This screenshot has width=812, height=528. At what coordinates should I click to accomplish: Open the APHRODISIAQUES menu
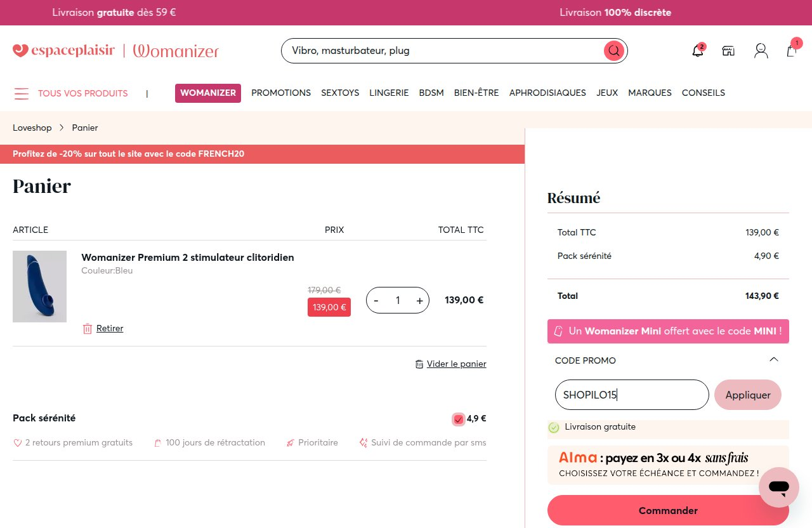[x=547, y=93]
